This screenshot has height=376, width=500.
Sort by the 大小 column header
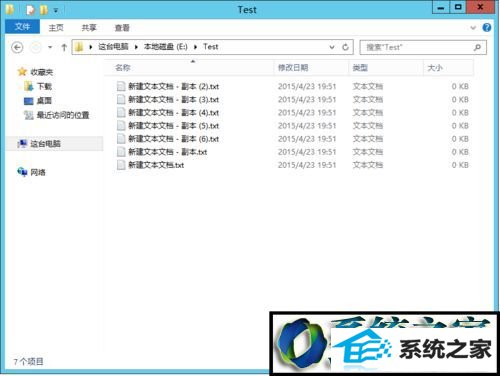(448, 68)
